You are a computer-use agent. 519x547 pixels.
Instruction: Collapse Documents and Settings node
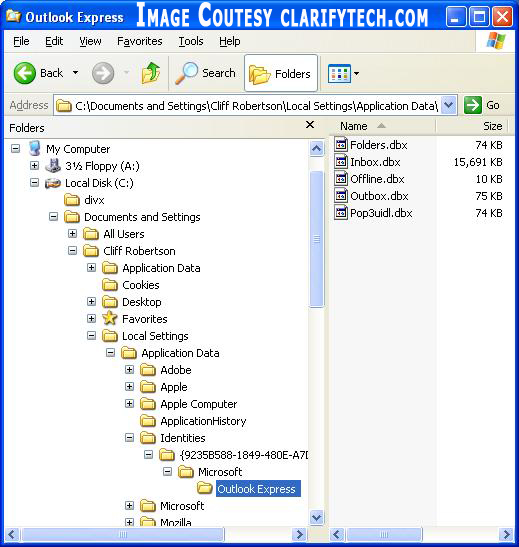[x=53, y=217]
